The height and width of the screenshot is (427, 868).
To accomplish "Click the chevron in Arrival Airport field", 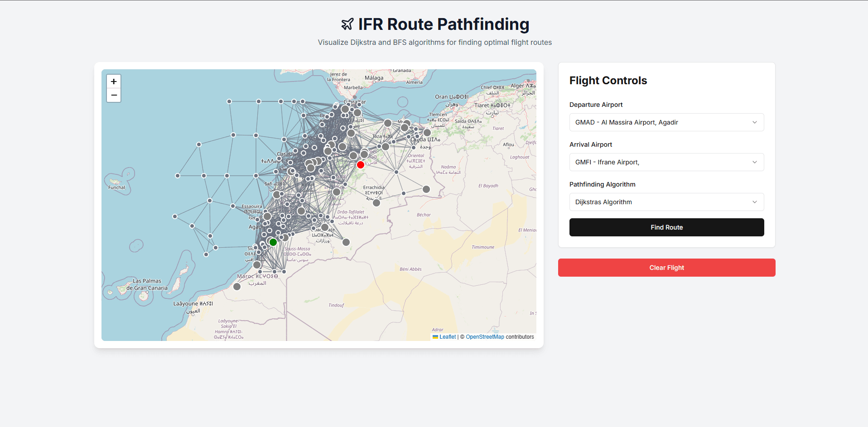I will tap(755, 162).
